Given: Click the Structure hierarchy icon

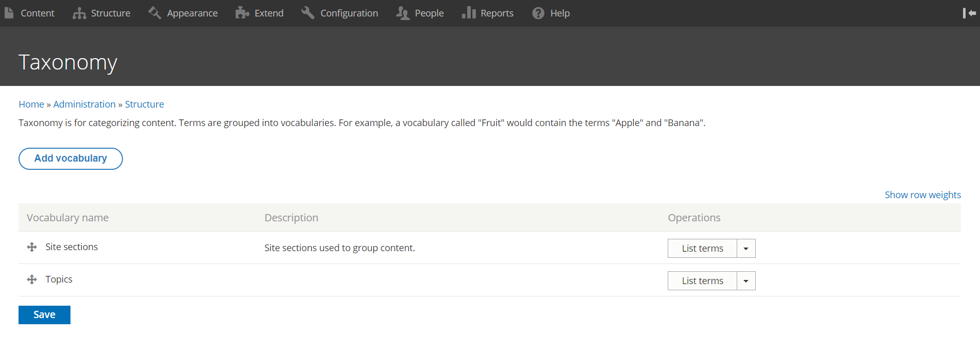Looking at the screenshot, I should [x=79, y=13].
